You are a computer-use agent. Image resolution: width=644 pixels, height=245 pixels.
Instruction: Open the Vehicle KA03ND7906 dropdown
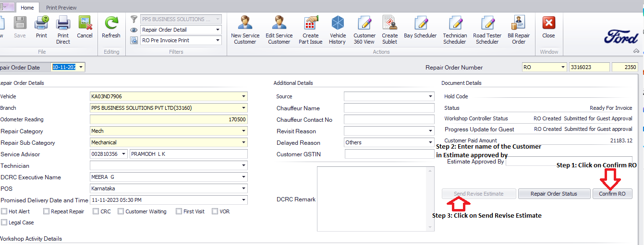(x=244, y=96)
